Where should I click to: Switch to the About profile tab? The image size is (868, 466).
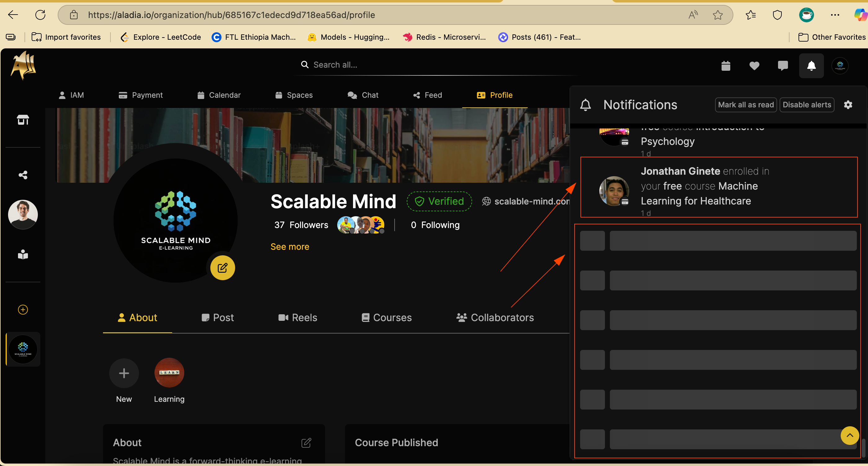point(137,318)
